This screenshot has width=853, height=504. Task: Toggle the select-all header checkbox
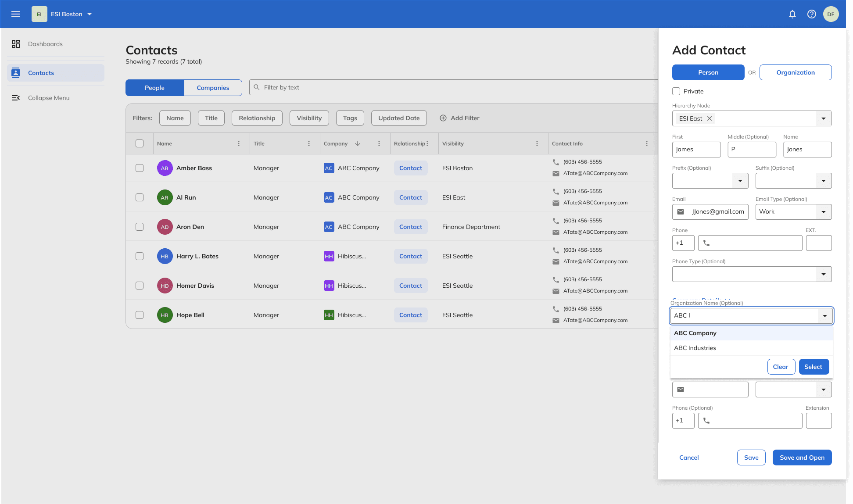[140, 143]
